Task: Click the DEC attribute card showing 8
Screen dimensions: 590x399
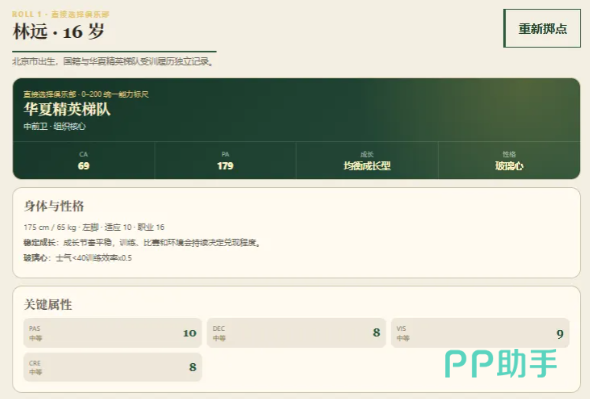Action: tap(296, 333)
